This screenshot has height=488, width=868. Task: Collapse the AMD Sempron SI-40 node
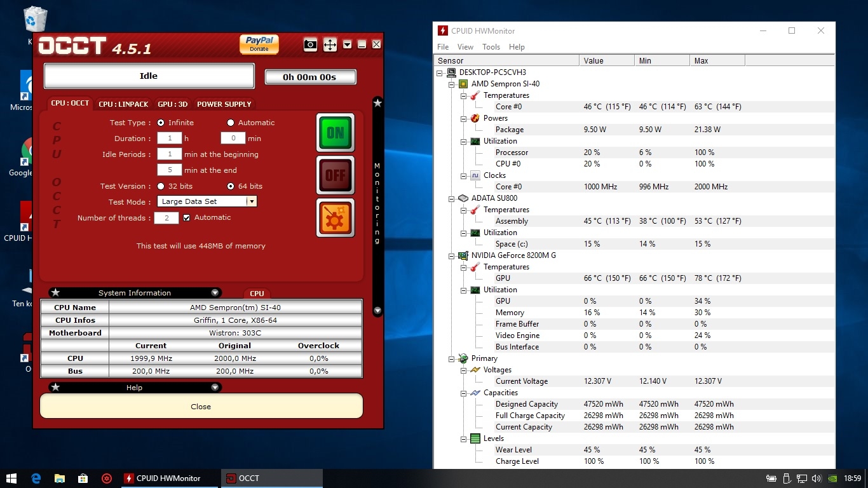[x=452, y=84]
